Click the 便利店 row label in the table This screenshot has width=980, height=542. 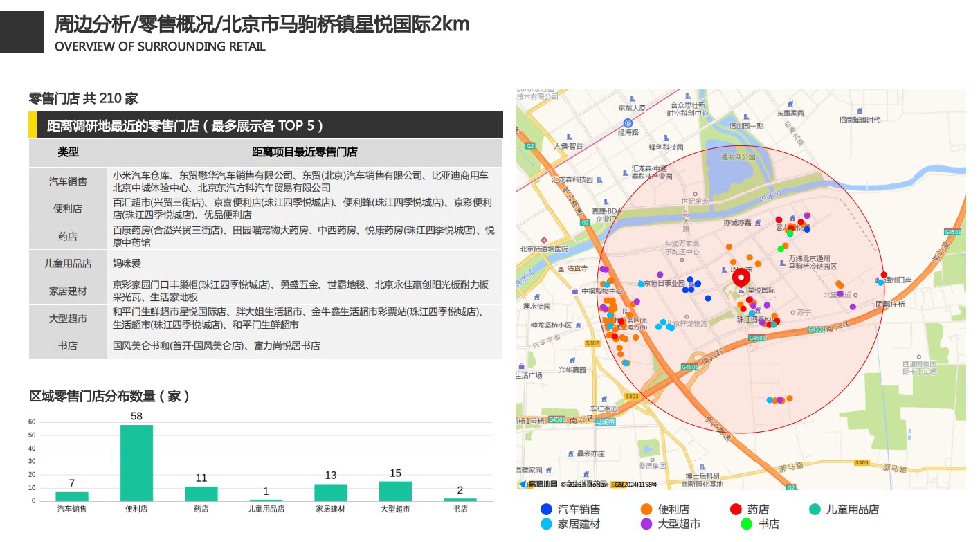(x=68, y=208)
